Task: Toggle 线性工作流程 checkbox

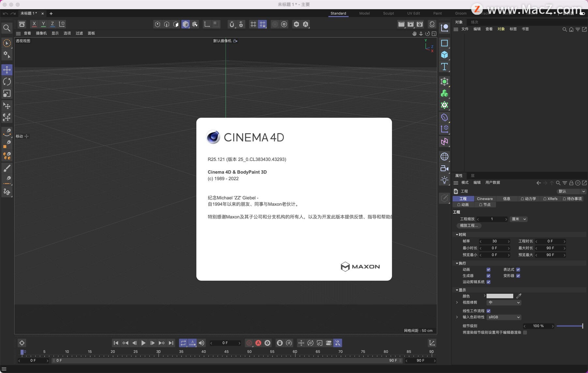Action: pos(488,311)
